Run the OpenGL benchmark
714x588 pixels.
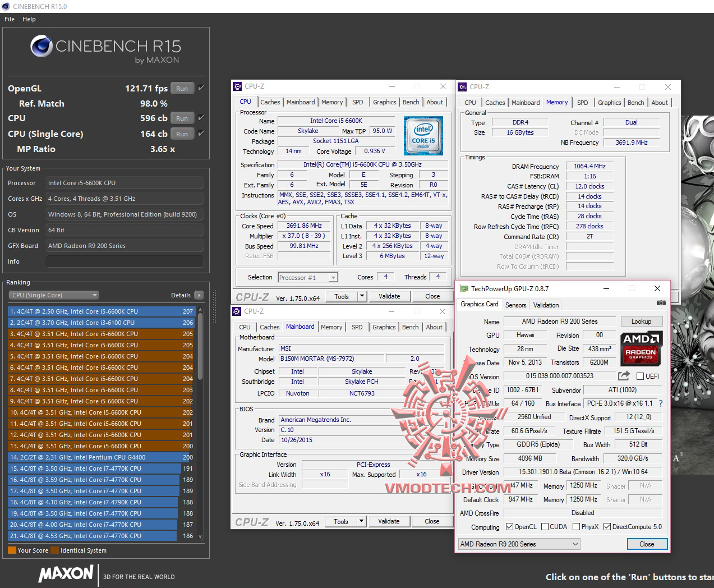(x=182, y=88)
